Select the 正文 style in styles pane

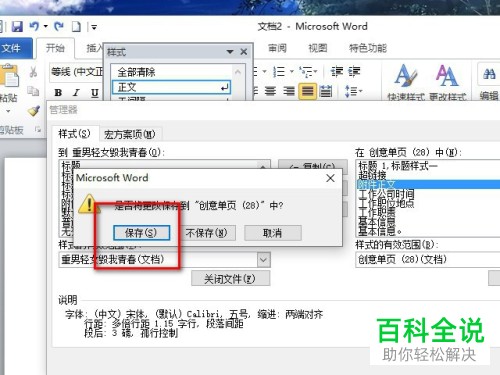[171, 87]
